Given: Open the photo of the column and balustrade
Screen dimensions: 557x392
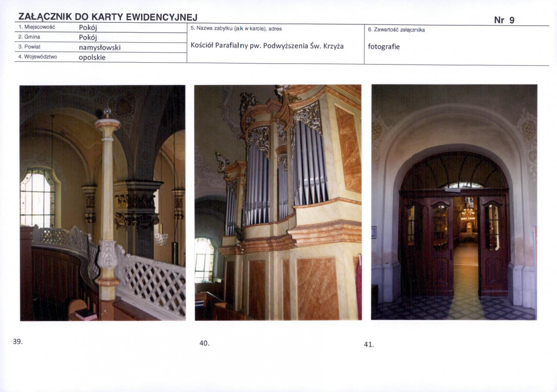Looking at the screenshot, I should (103, 203).
